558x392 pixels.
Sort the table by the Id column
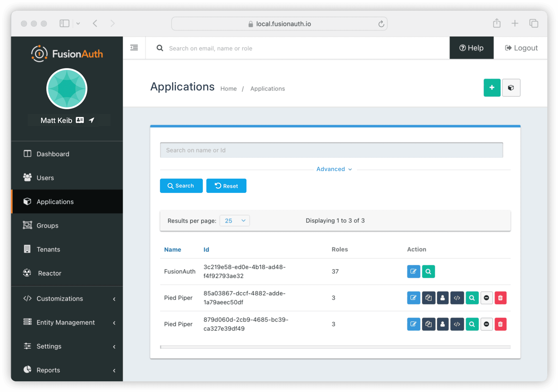pos(206,249)
